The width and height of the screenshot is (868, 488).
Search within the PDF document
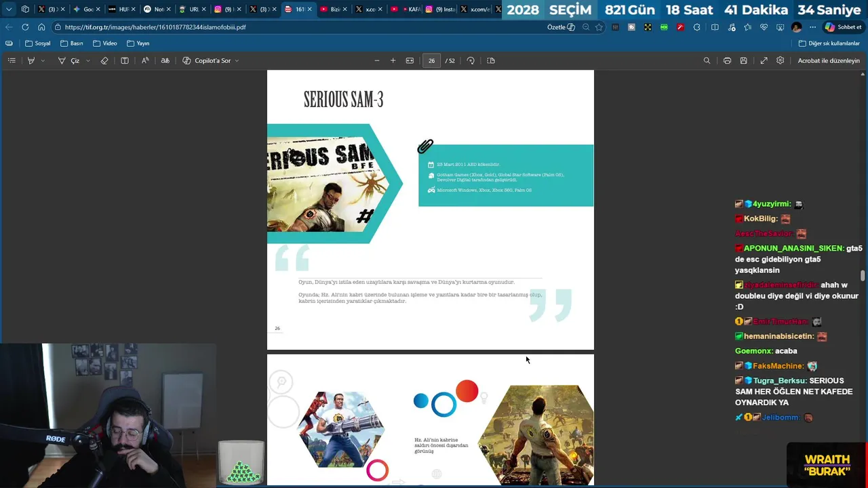707,60
